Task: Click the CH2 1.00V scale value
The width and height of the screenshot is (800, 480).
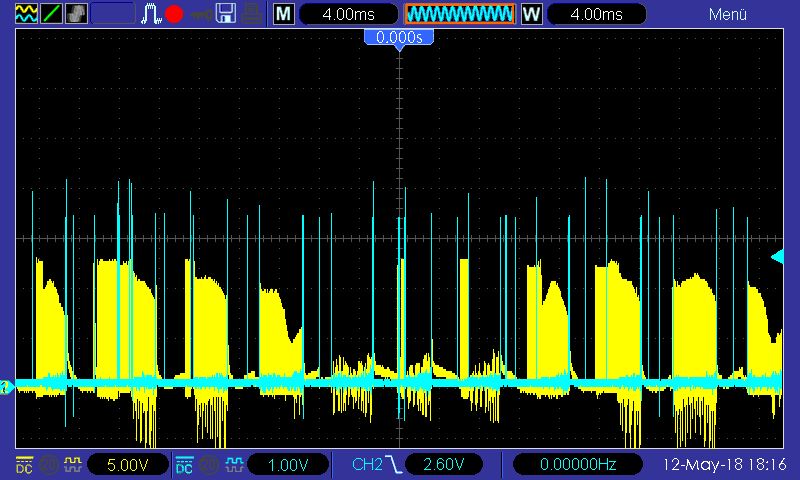Action: point(286,464)
